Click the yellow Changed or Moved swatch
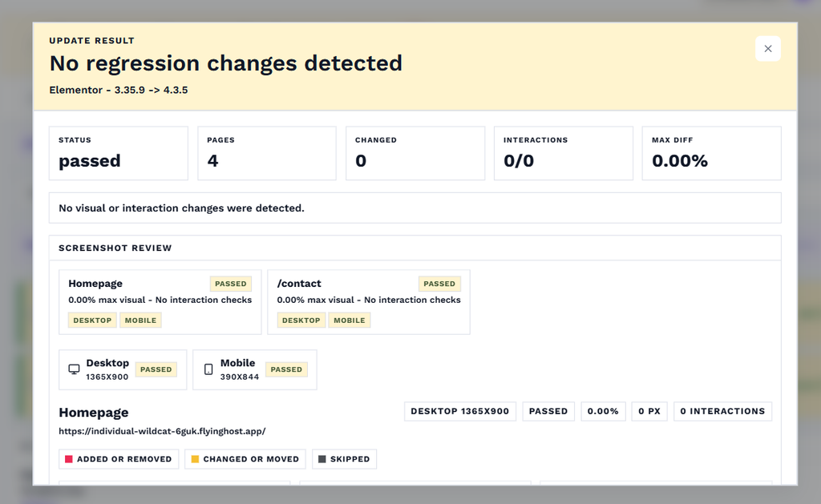 click(x=195, y=459)
